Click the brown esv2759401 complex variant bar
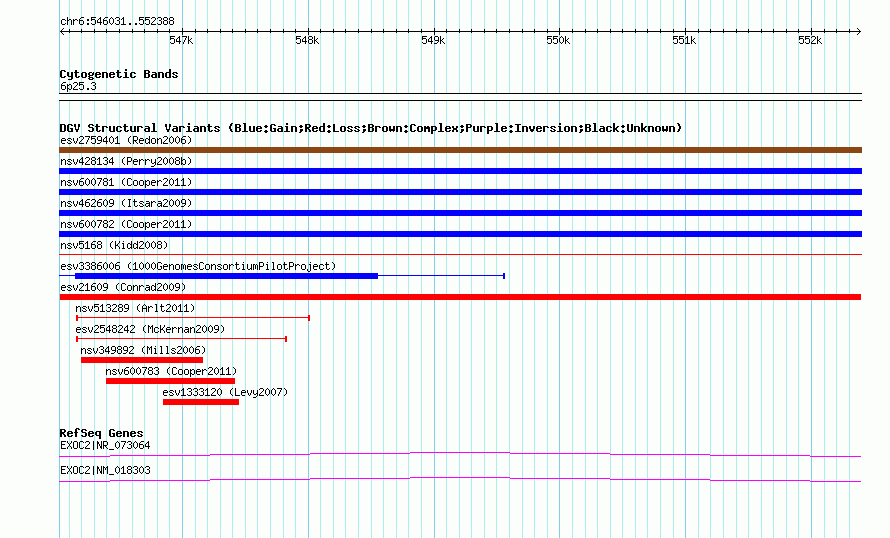 [x=460, y=150]
